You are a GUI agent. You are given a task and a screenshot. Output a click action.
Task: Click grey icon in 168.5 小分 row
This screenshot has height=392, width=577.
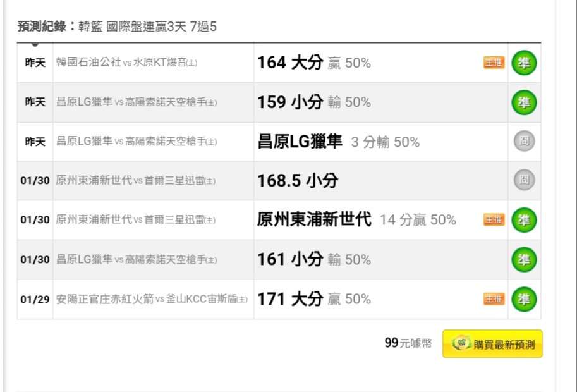pos(524,180)
